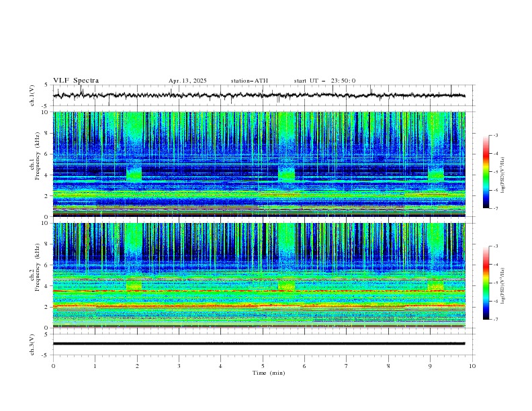Click the "5" upper tick on ch.1(V) axis

tap(46, 85)
